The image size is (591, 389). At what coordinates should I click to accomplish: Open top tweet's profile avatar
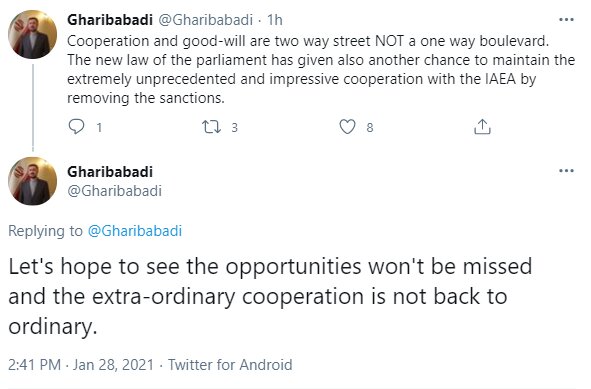pos(33,34)
